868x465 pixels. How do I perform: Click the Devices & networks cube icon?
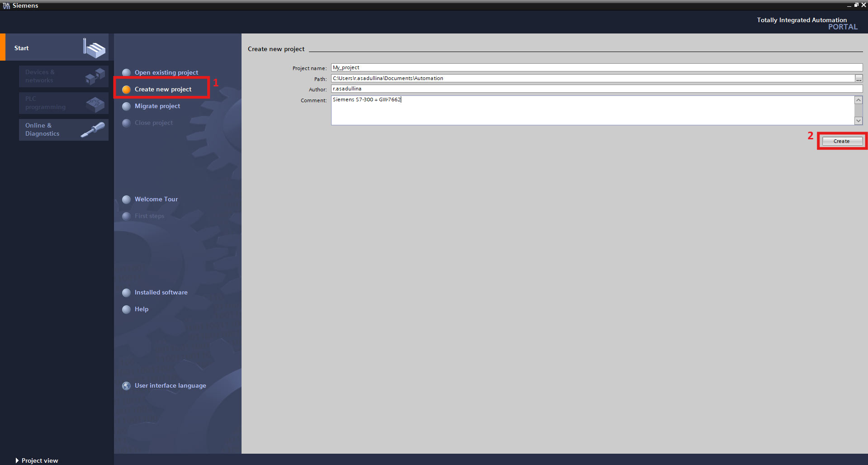pos(95,76)
